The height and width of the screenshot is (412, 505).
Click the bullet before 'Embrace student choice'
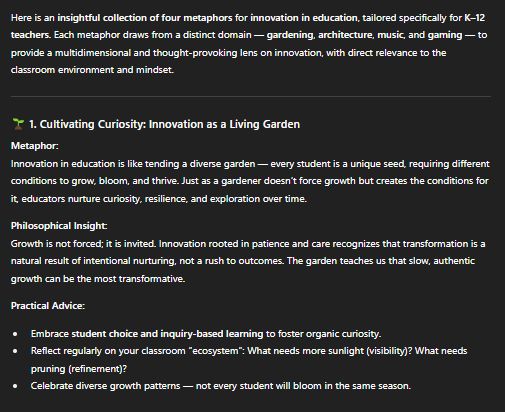pos(15,334)
